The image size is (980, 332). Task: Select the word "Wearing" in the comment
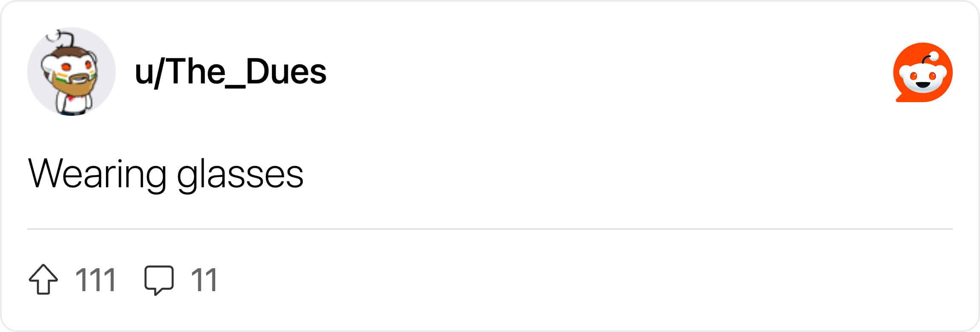[x=97, y=174]
